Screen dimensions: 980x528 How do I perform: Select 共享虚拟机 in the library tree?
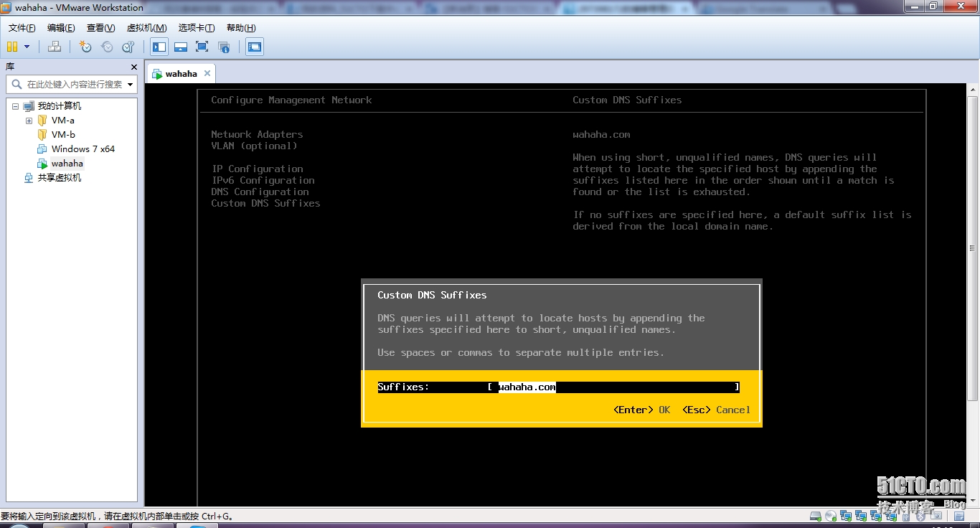pyautogui.click(x=60, y=178)
